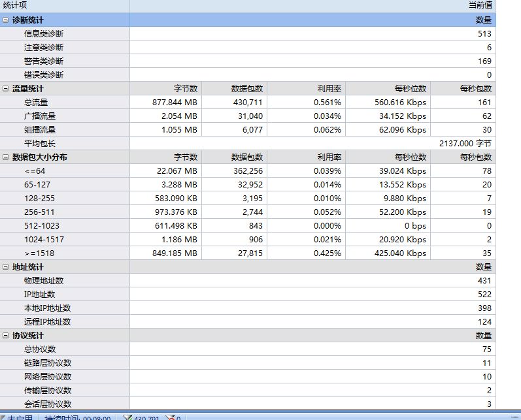Select the 信息类诊断 row
521x420 pixels.
tap(248, 33)
